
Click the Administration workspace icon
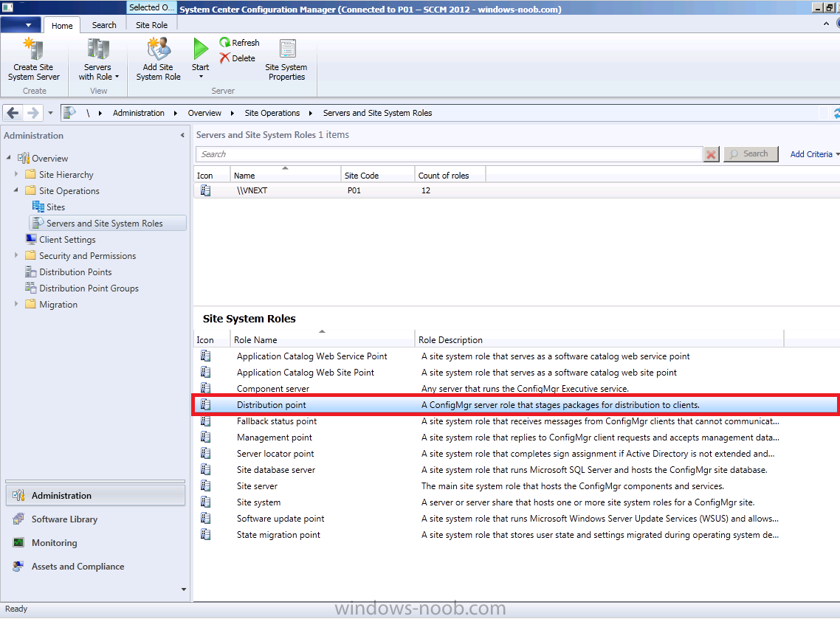click(x=18, y=495)
